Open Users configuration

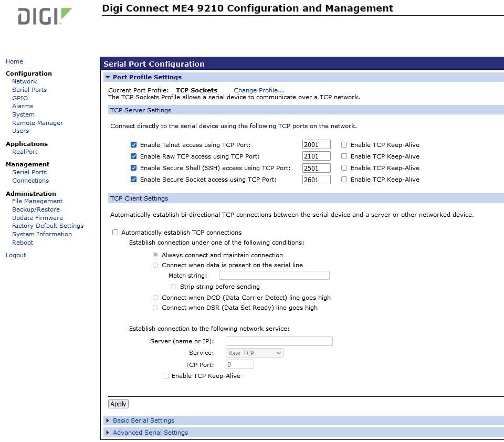coord(20,131)
